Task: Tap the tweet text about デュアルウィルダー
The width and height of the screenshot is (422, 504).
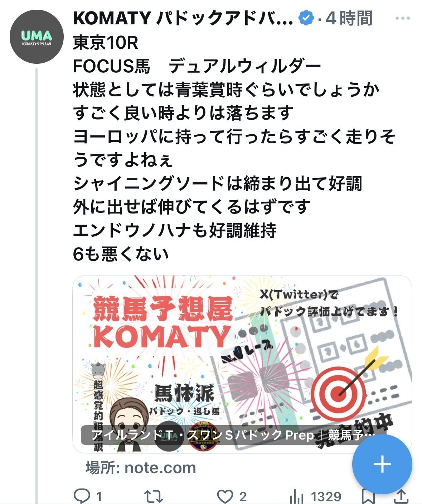Action: (x=234, y=148)
